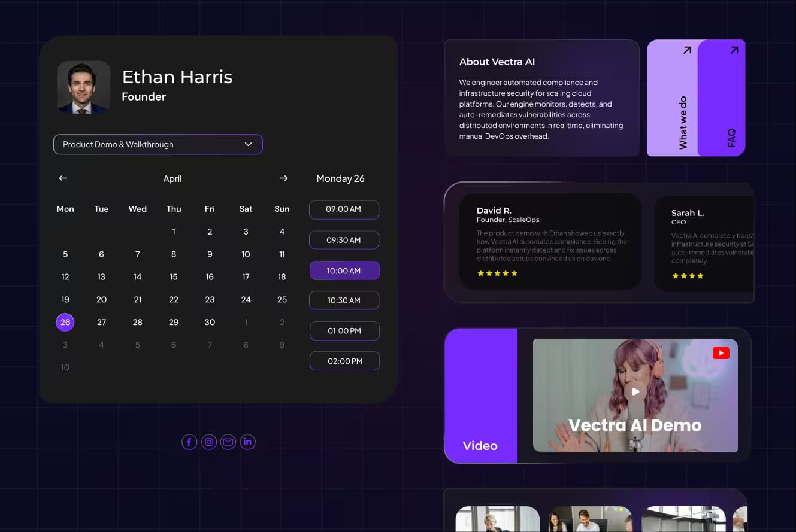The width and height of the screenshot is (796, 532).
Task: Click the arrow icon on What we do
Action: coord(687,50)
